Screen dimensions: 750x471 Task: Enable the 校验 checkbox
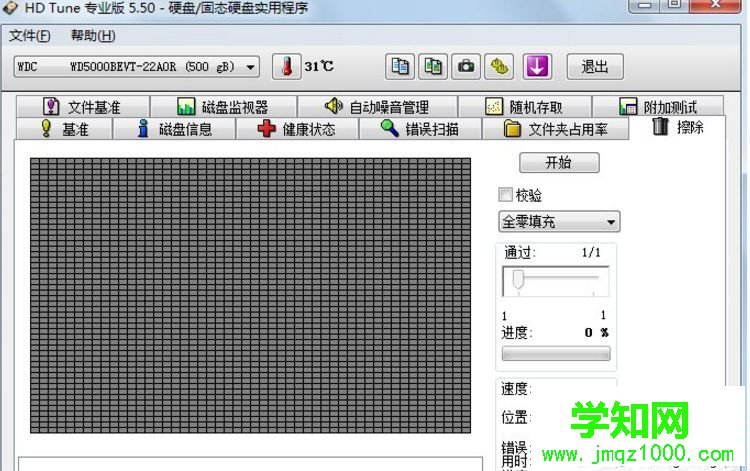coord(505,195)
